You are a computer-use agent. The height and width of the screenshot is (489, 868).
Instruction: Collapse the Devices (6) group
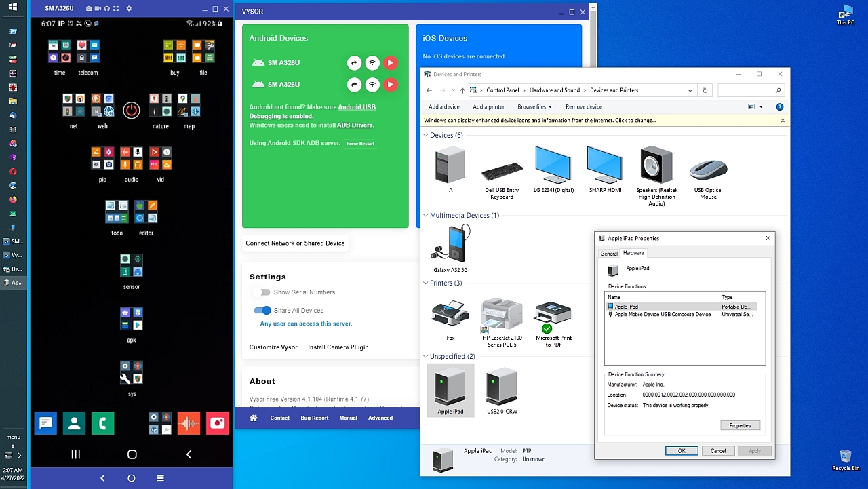[426, 136]
